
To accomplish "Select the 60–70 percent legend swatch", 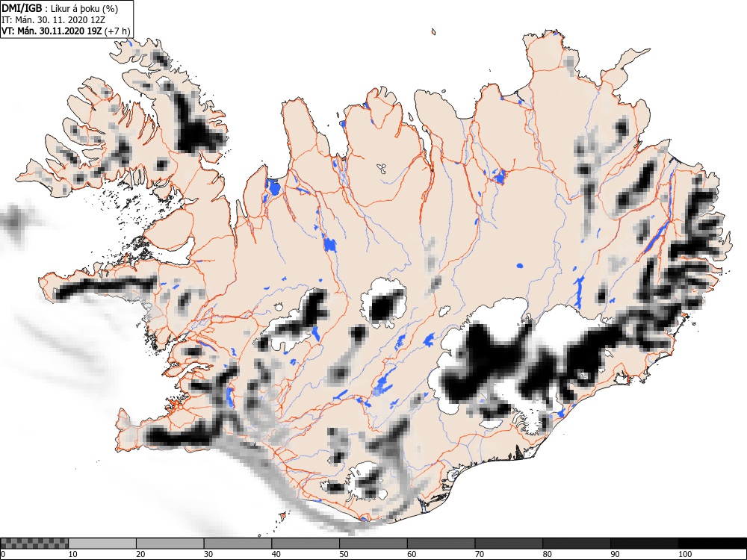I will point(441,544).
